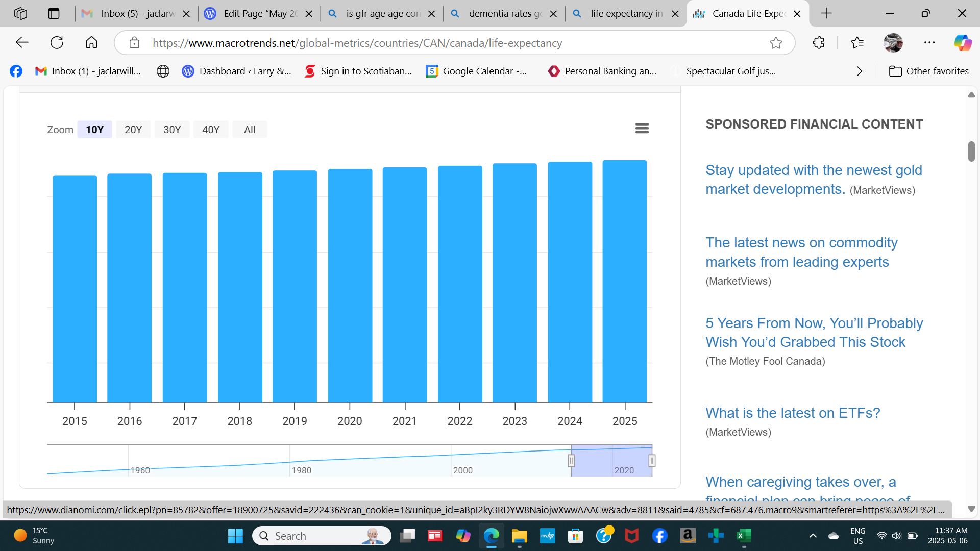980x551 pixels.
Task: Switch zoom range to All
Action: pos(250,130)
